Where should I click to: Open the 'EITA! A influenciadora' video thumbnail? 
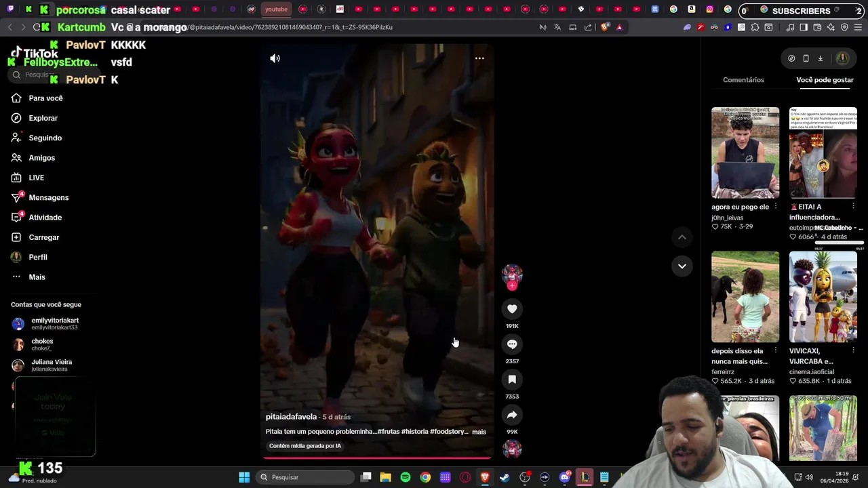point(823,152)
